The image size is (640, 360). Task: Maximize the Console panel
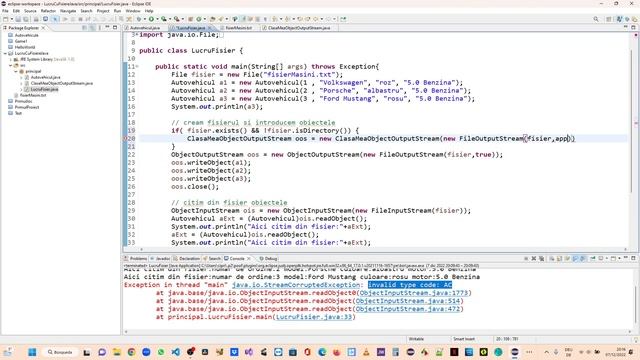click(633, 258)
